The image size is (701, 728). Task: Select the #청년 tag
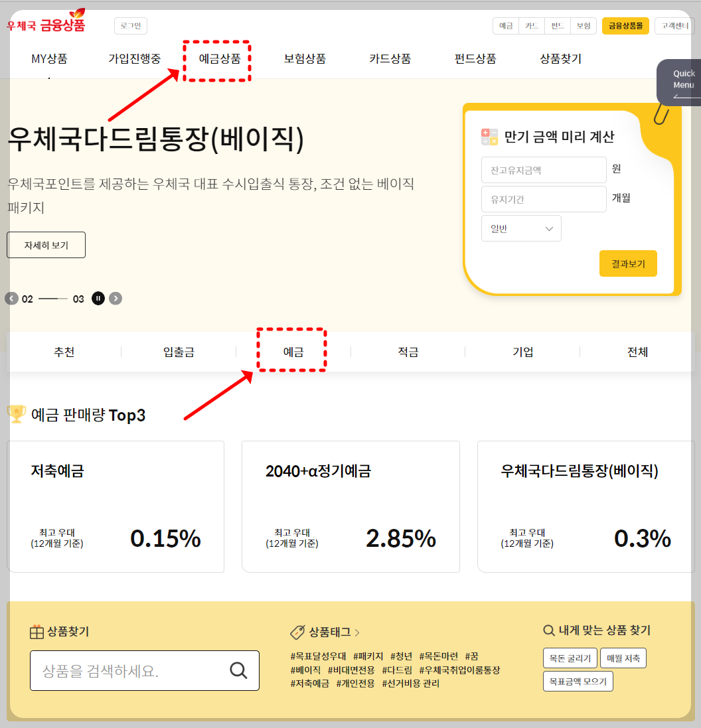coord(402,656)
